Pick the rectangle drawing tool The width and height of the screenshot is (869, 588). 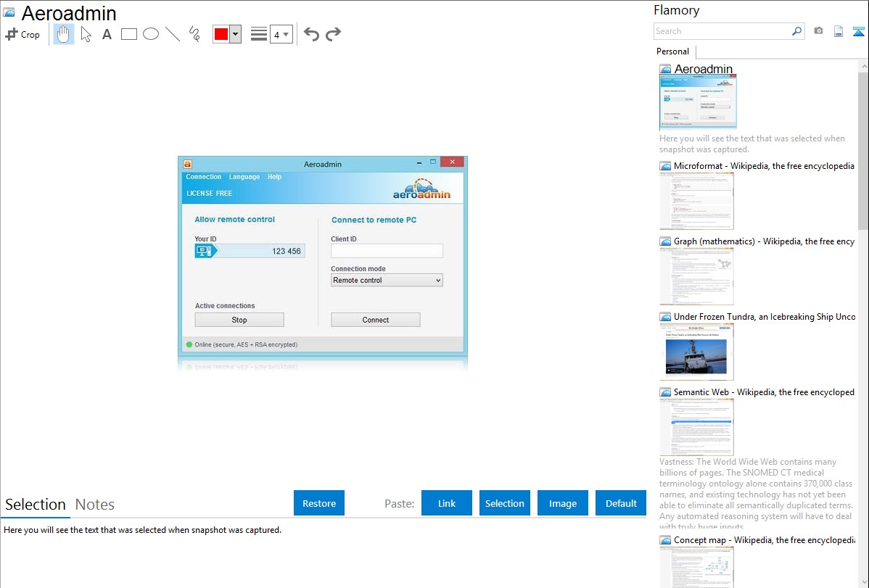click(x=128, y=34)
